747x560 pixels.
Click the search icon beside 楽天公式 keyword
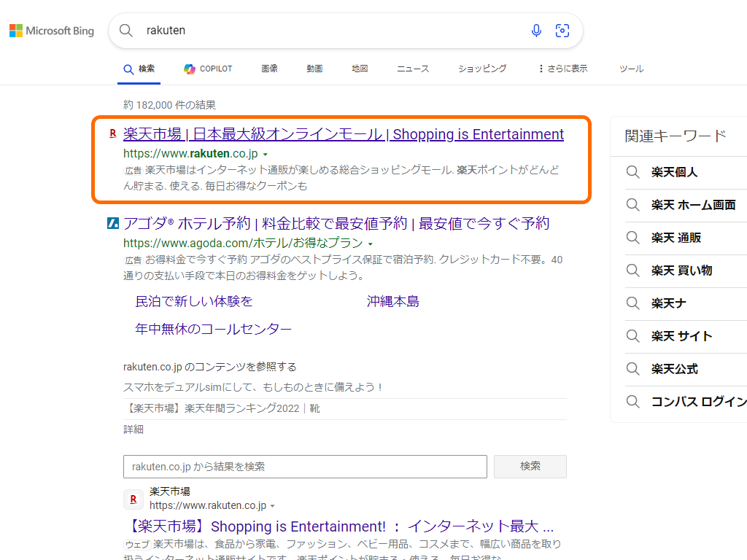coord(632,369)
